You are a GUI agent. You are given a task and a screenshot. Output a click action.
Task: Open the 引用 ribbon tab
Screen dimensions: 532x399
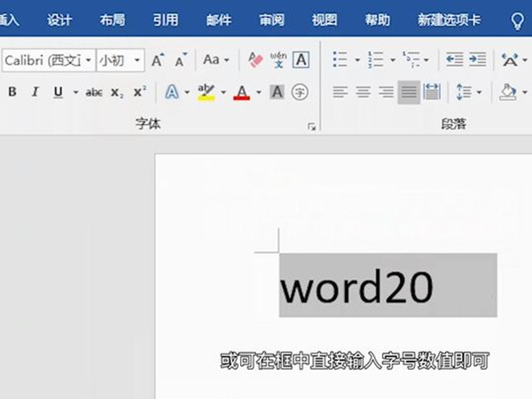(x=165, y=19)
